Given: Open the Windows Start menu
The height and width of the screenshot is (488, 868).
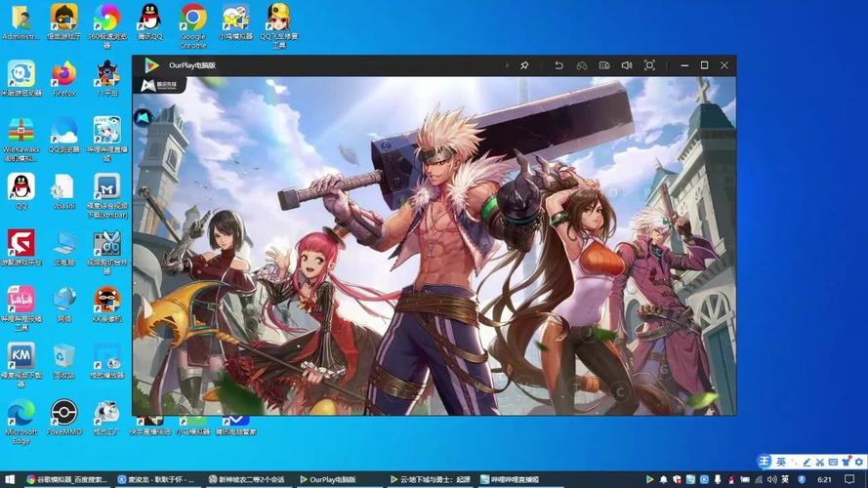Looking at the screenshot, I should [x=10, y=479].
